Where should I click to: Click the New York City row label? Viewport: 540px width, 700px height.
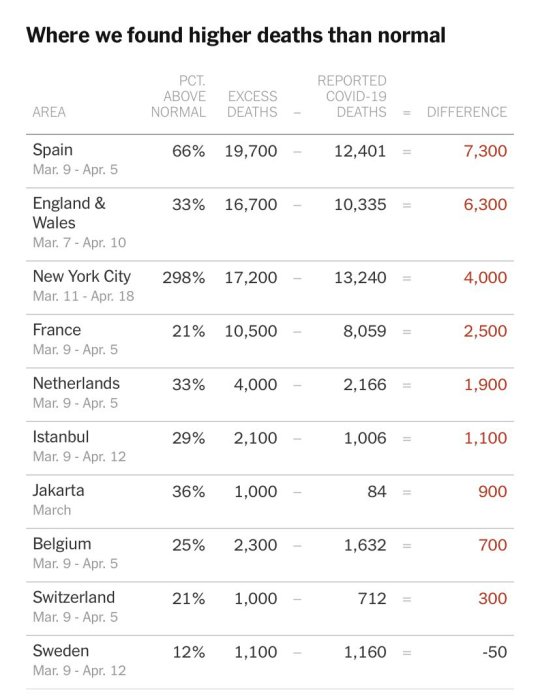pos(82,277)
